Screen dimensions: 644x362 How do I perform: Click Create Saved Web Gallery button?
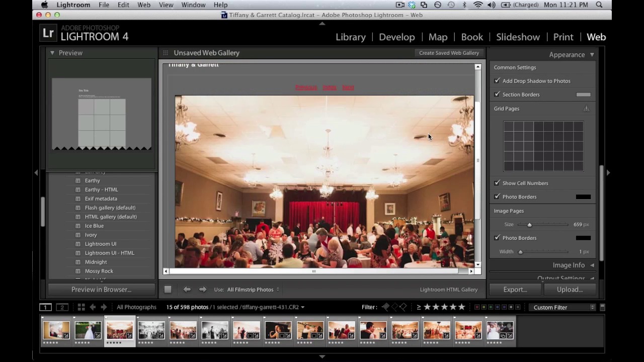click(449, 53)
